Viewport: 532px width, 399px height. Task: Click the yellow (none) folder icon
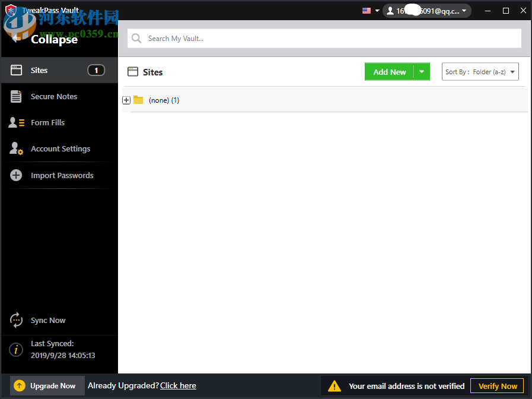[138, 100]
